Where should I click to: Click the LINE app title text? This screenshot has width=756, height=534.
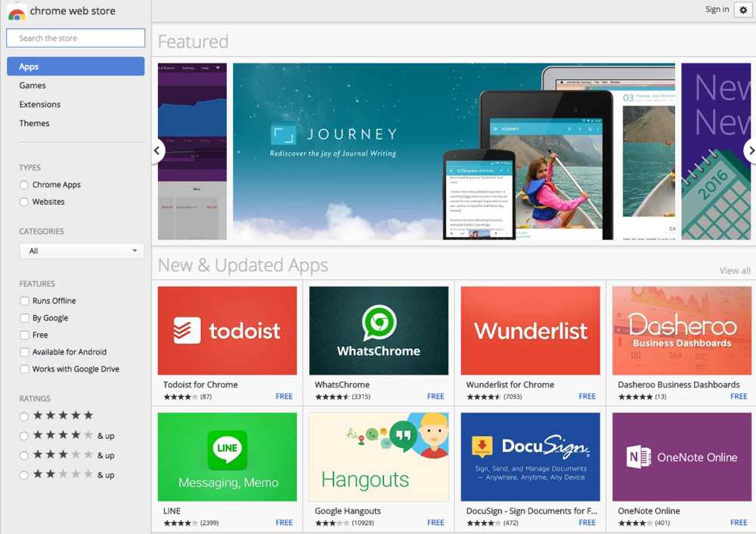[172, 511]
